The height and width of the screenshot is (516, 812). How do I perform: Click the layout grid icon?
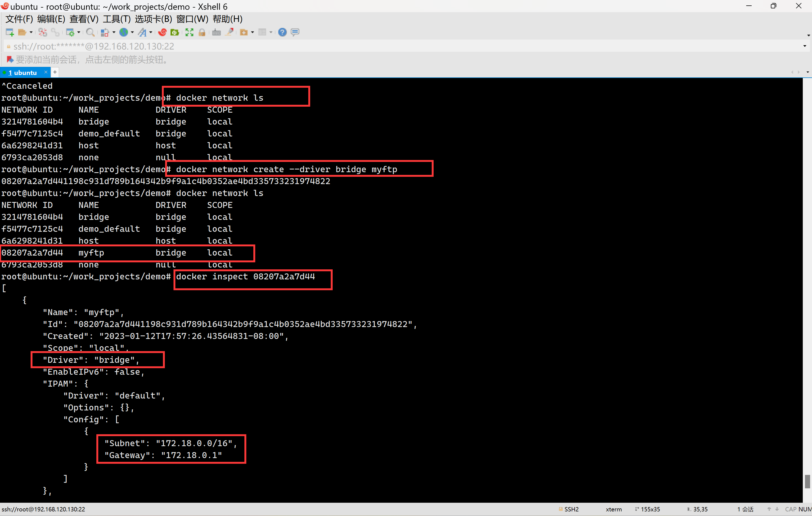[262, 32]
